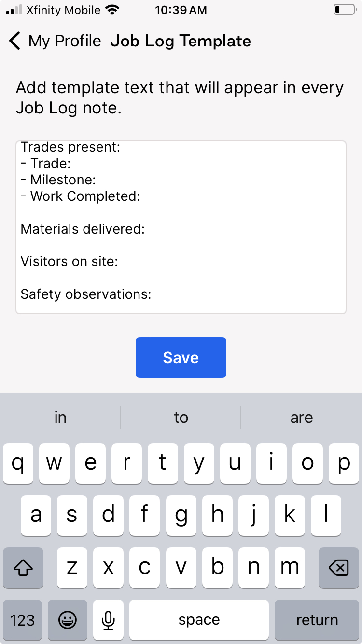The image size is (362, 644).
Task: Tap the Save button
Action: tap(181, 357)
